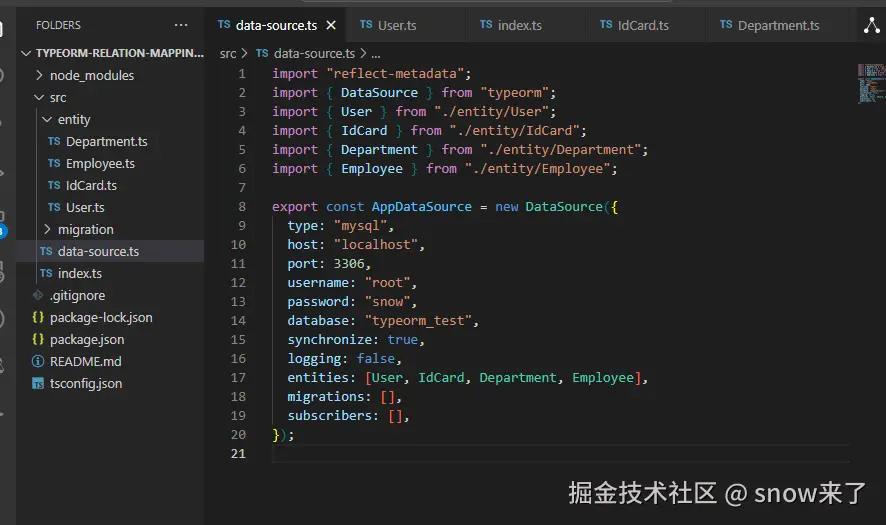Open the FOLDERS panel more actions menu
Screen dimensions: 886x525
(181, 25)
